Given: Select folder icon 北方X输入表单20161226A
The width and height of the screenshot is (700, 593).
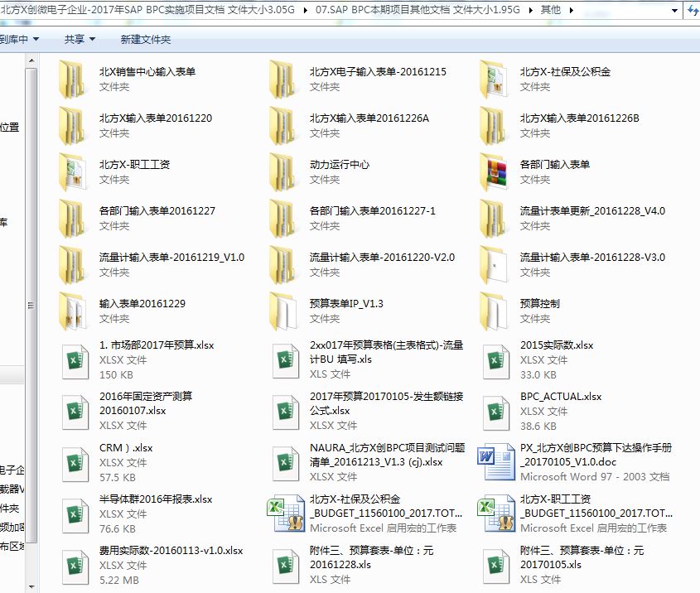Looking at the screenshot, I should coord(282,126).
